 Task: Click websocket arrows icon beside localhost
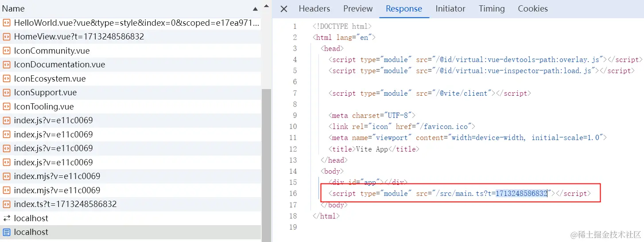tap(7, 218)
